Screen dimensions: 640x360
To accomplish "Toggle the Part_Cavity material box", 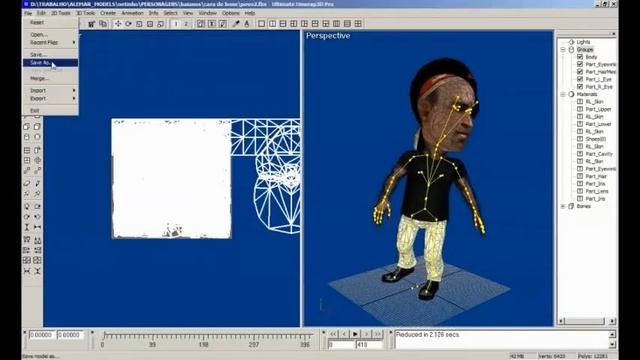I will tap(580, 154).
